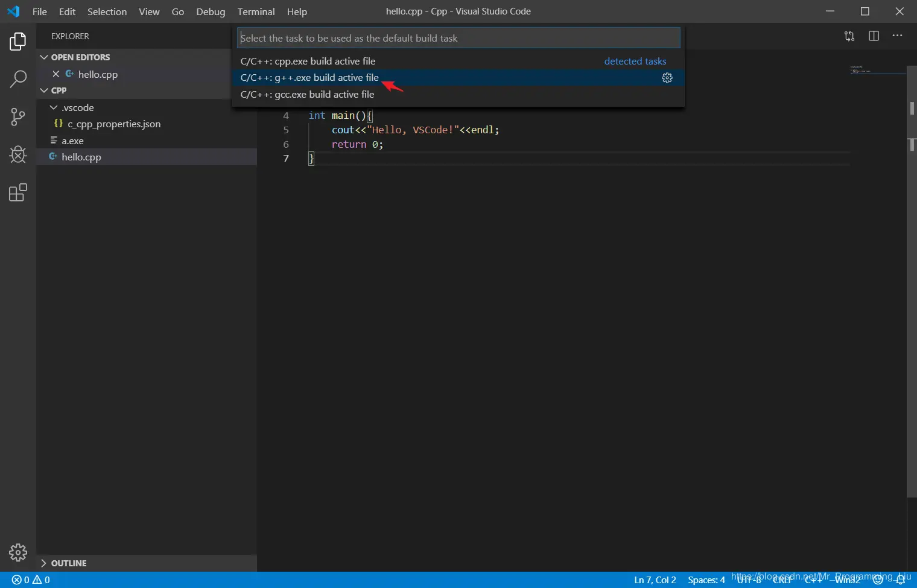This screenshot has height=588, width=917.
Task: Click the a.exe file icon in Explorer
Action: point(54,141)
